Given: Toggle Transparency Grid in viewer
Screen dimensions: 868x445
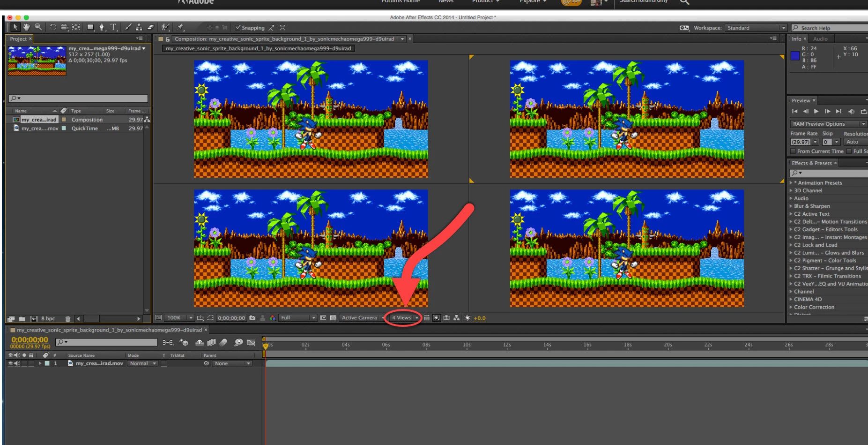Looking at the screenshot, I should coord(333,317).
